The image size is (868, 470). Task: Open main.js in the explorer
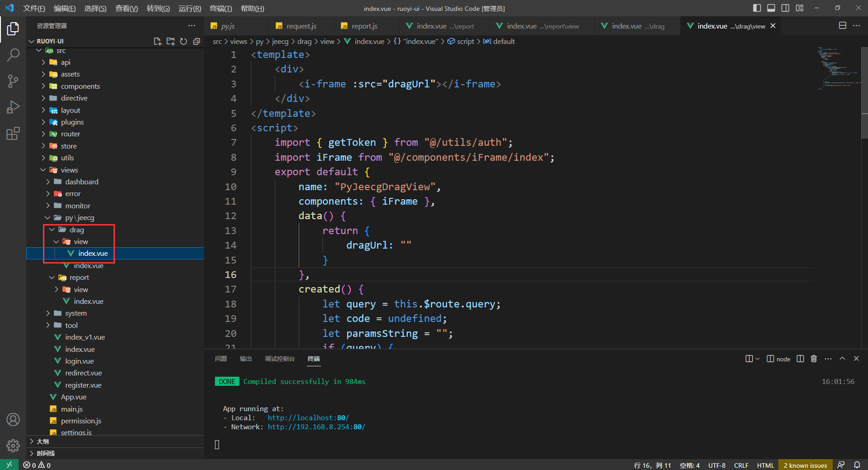pos(72,409)
